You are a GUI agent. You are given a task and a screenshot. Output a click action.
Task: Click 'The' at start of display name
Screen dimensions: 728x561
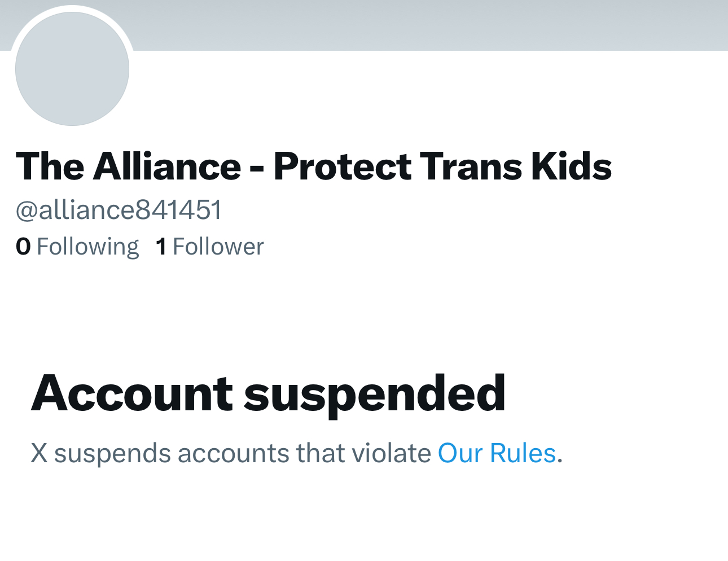point(51,166)
